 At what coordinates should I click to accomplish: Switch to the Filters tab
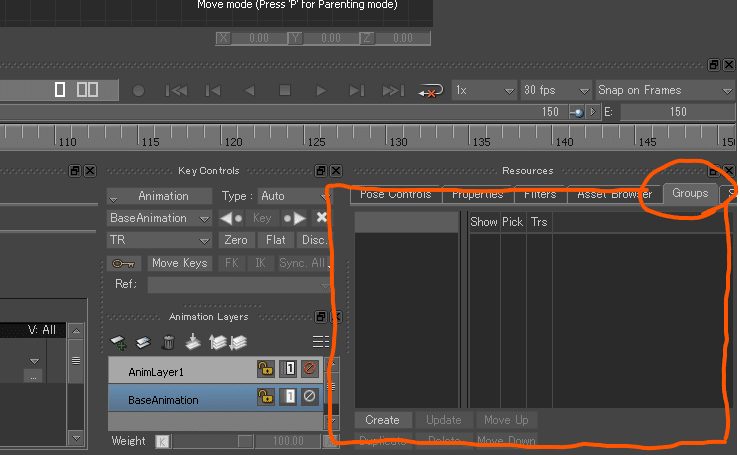coord(540,194)
